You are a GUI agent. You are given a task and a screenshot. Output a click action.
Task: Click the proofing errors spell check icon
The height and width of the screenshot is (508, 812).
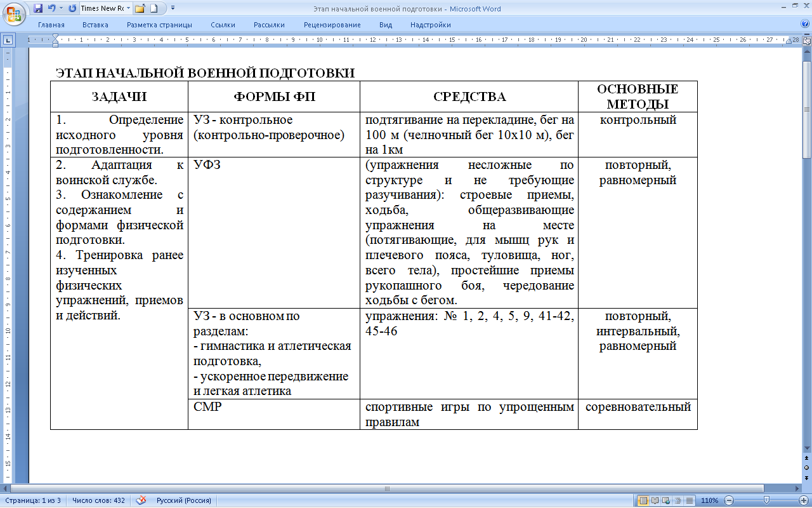(142, 500)
